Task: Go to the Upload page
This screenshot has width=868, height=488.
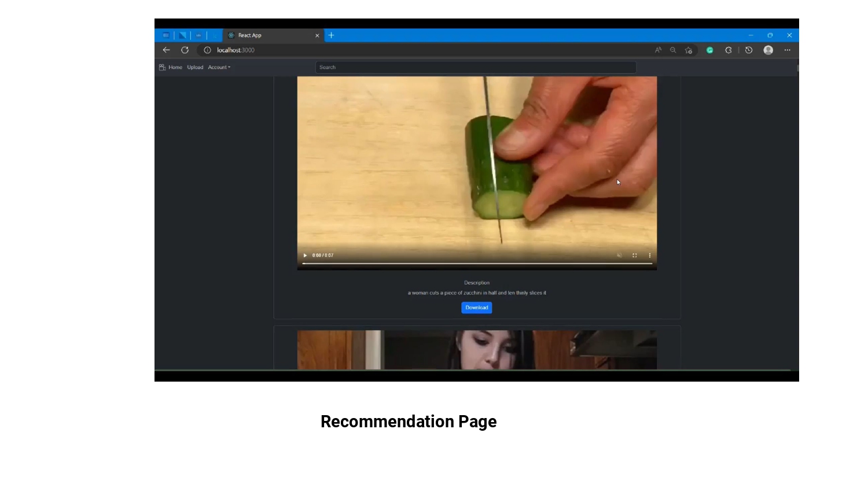Action: 195,67
